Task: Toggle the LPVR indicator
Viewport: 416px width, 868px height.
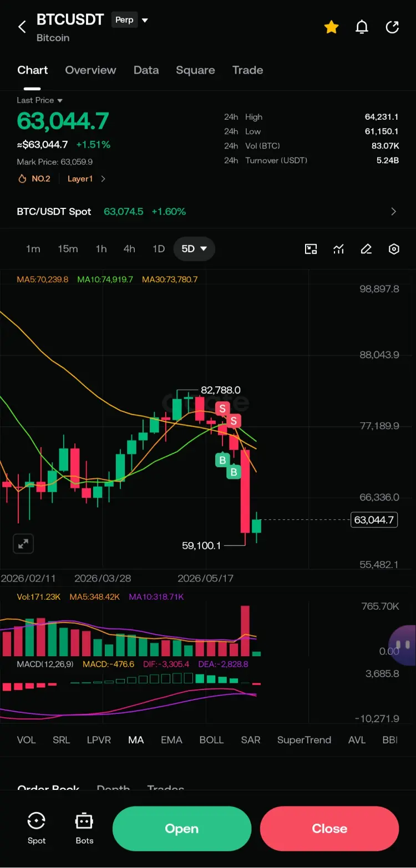Action: click(x=99, y=740)
